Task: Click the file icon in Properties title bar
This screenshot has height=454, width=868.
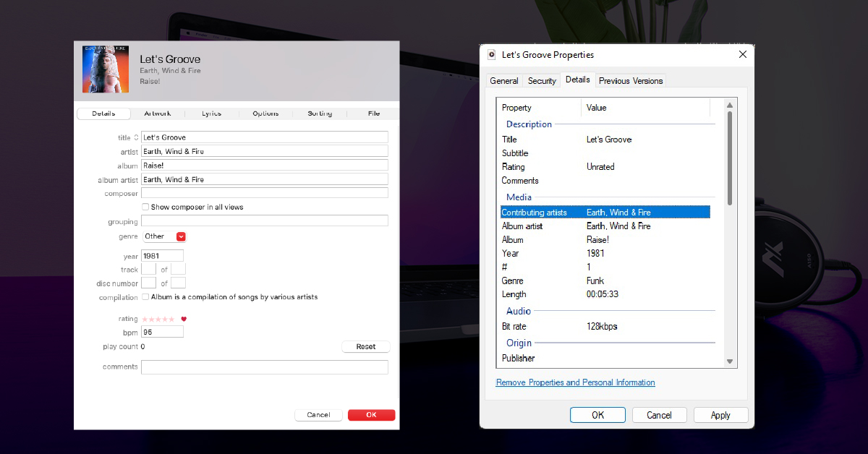Action: point(492,55)
